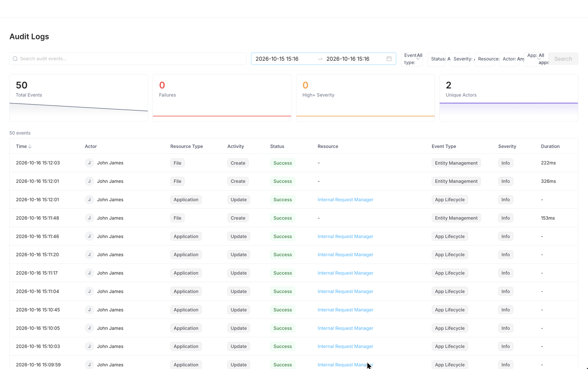Image resolution: width=588 pixels, height=369 pixels.
Task: Click Entity Management tag in 15:12:03 row
Action: click(456, 163)
